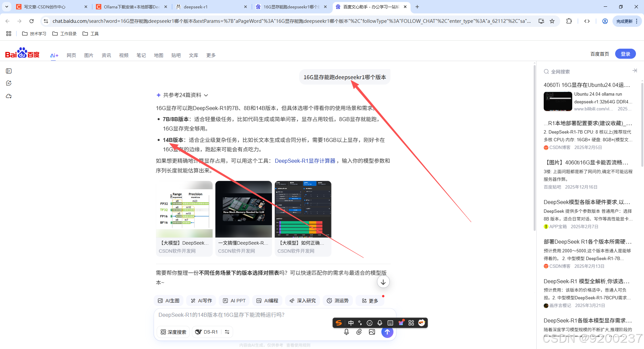Collapse the right search results panel
Image resolution: width=644 pixels, height=349 pixels.
click(635, 71)
